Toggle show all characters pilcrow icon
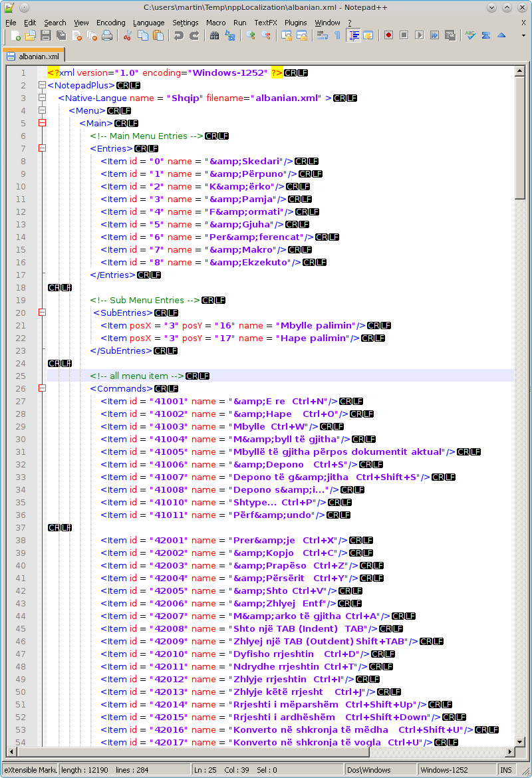The height and width of the screenshot is (778, 532). (337, 35)
